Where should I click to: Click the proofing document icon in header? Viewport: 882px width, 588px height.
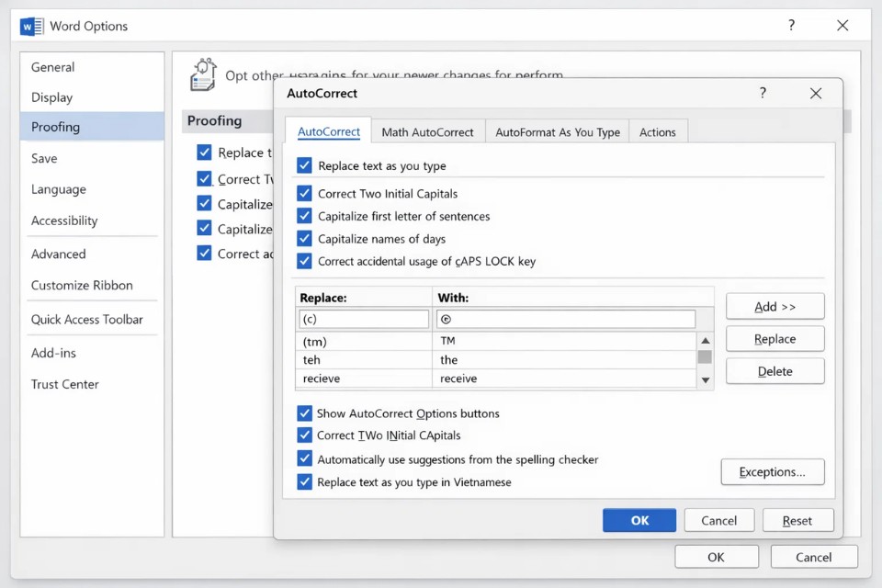pyautogui.click(x=202, y=75)
